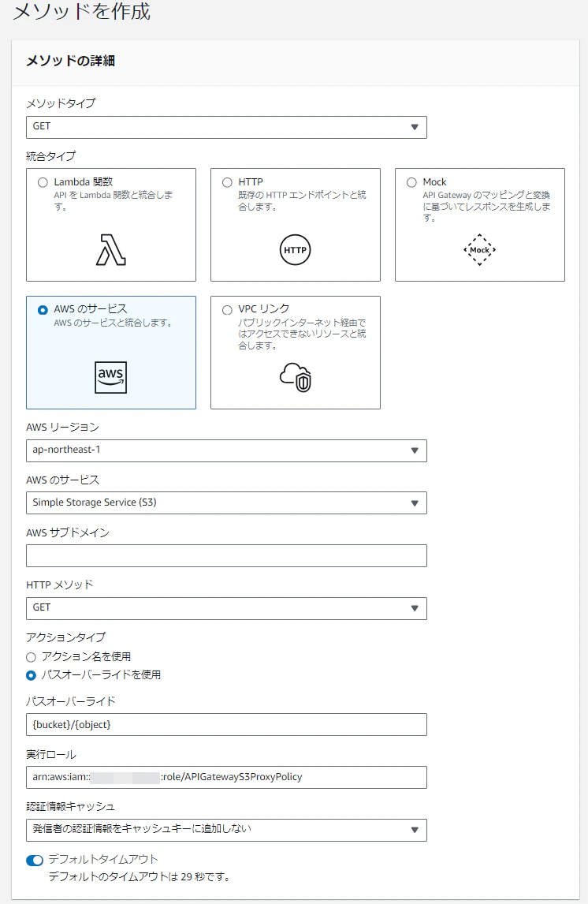Click the 既存の HTTP エンドポイント description
Screen dimensions: 588x904
[303, 200]
